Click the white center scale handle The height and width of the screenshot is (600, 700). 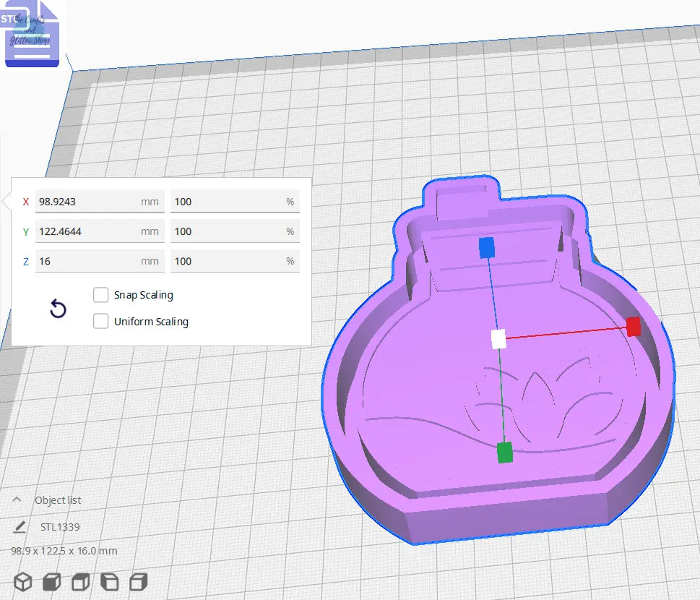(497, 337)
